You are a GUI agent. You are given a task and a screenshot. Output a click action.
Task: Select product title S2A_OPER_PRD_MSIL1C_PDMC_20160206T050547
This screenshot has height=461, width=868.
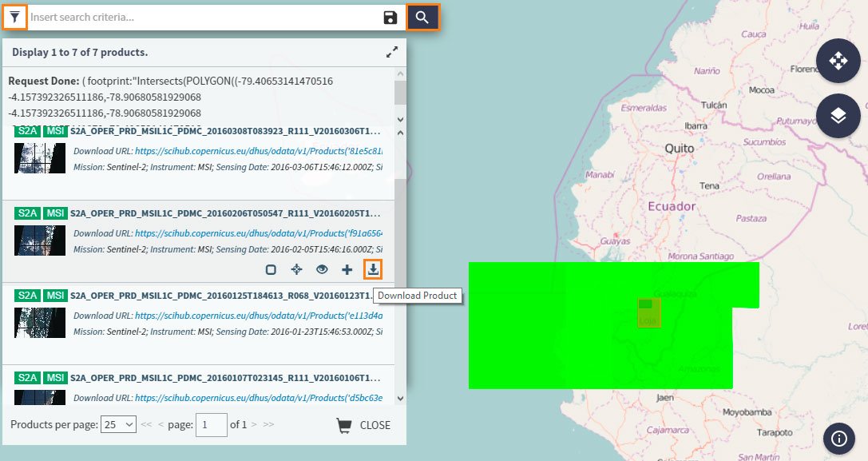(225, 213)
